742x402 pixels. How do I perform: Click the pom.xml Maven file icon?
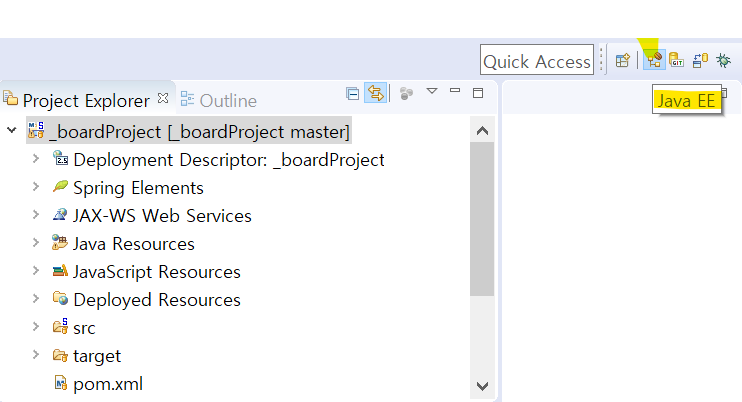(61, 382)
